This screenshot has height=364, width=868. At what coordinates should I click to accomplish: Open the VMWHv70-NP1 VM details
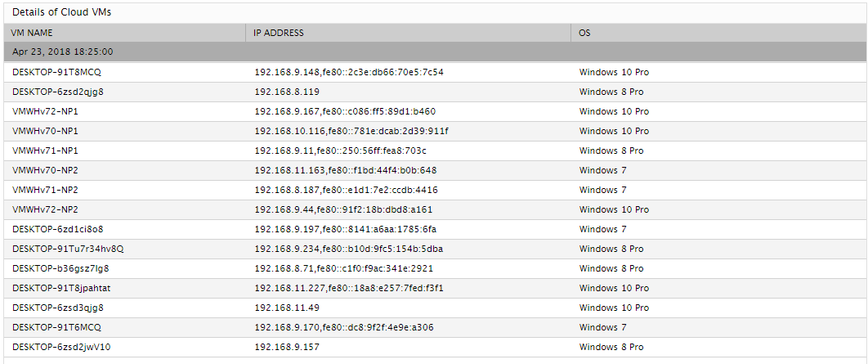pos(46,131)
